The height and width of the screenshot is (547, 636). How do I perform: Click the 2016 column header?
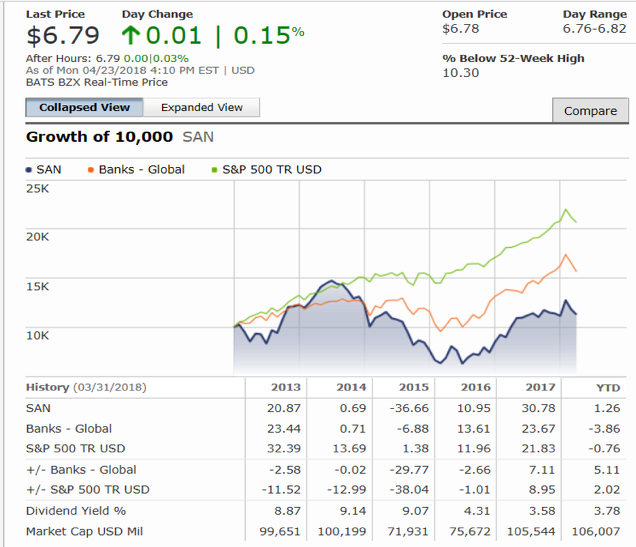coord(476,388)
